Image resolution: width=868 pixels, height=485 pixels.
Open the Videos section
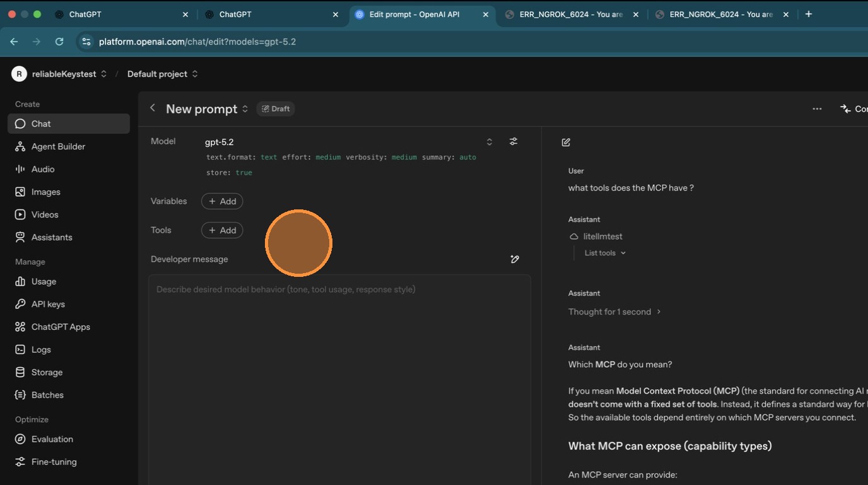[68, 214]
